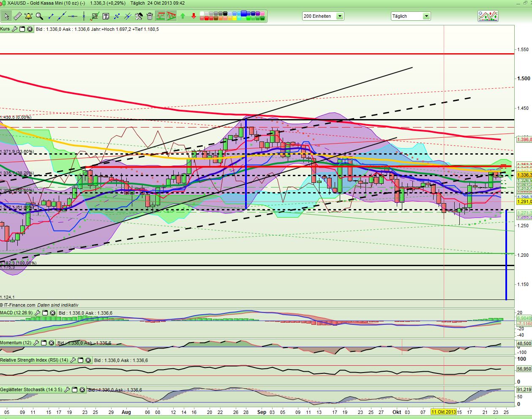Insert a red down arrow marker
Screen dimensions: 532x419
point(194,16)
